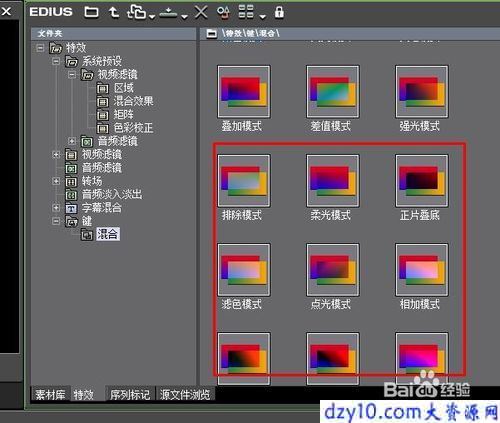
Task: Switch to 素材库 tab
Action: (50, 395)
